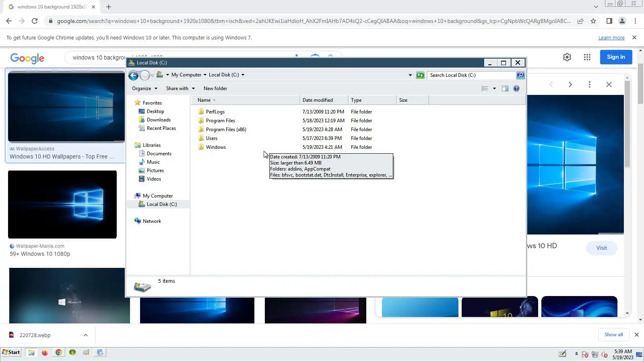
Task: Open the Share with dropdown
Action: click(x=180, y=88)
